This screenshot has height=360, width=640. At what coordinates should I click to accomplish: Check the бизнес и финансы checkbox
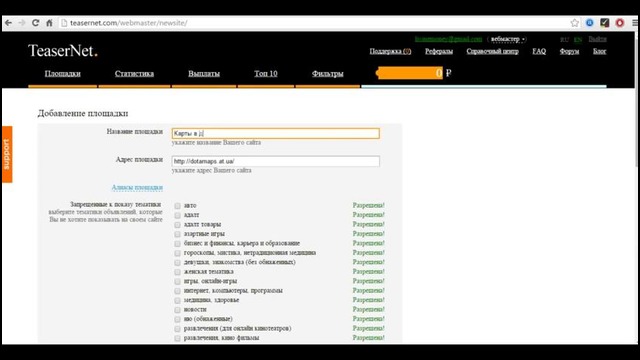[x=178, y=244]
